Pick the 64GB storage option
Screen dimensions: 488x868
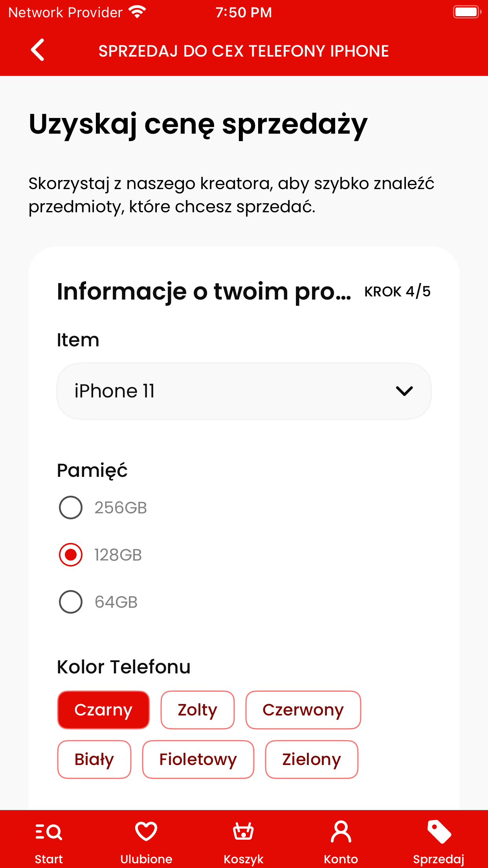pyautogui.click(x=71, y=602)
